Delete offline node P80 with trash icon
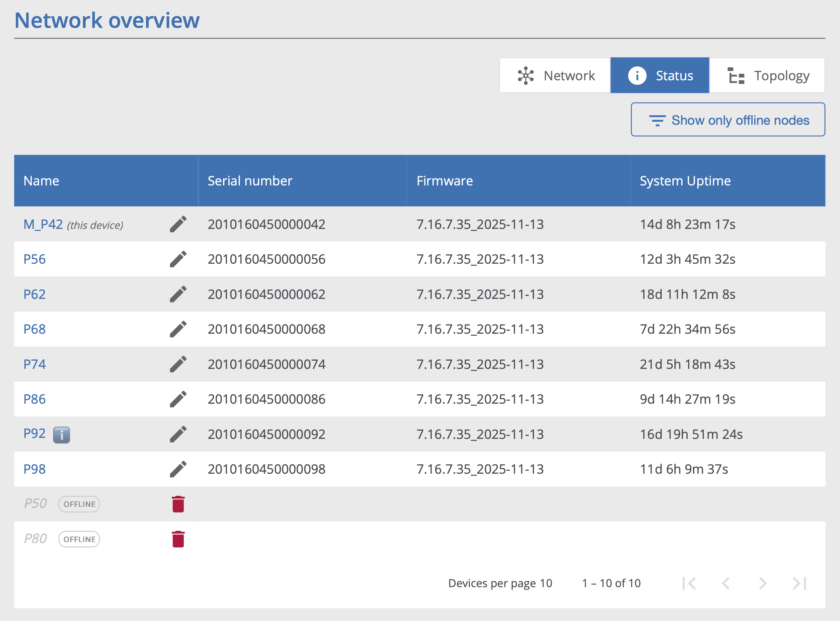 point(178,539)
